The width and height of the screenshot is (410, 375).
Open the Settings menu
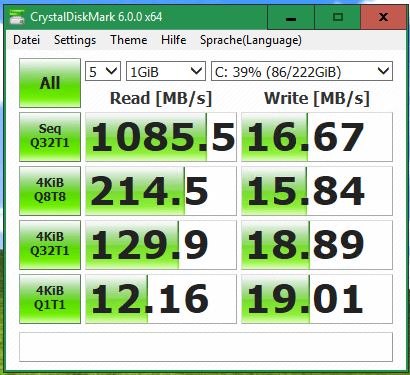(x=75, y=40)
